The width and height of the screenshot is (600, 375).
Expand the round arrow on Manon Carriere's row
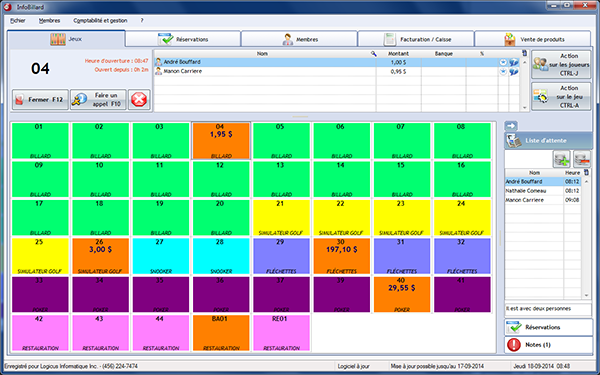pyautogui.click(x=503, y=72)
